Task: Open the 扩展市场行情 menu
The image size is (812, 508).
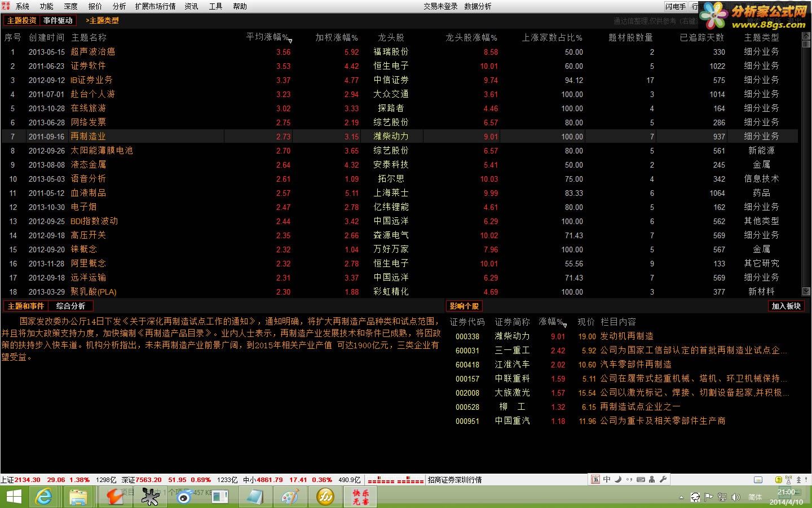Action: click(x=155, y=6)
